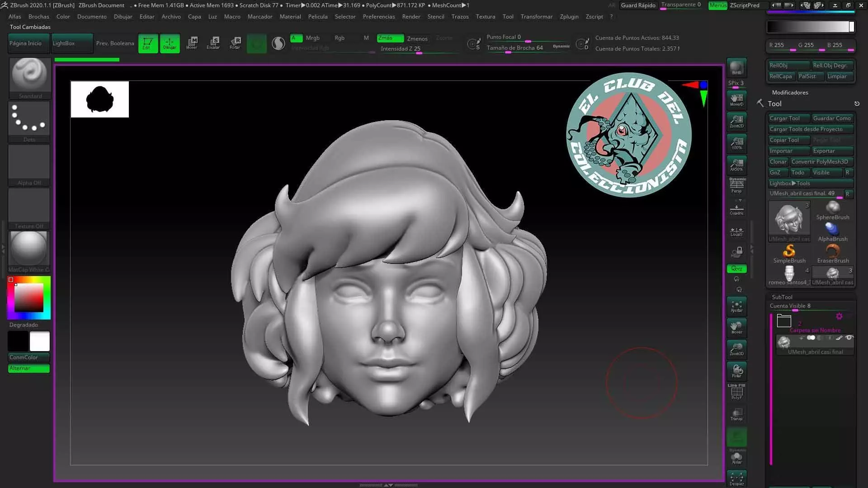The image size is (868, 488).
Task: Collapse the SubTool section
Action: tap(782, 297)
